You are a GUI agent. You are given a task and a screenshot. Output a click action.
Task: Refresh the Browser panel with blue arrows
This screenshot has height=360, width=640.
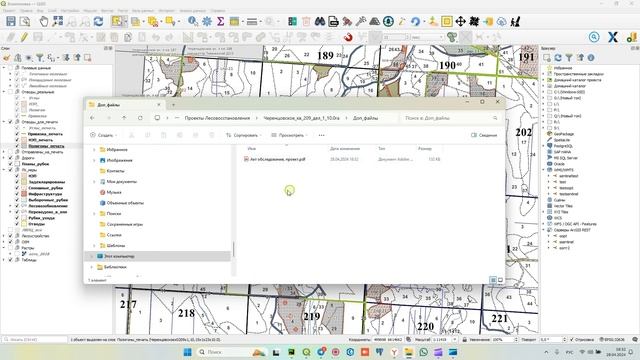[x=558, y=58]
